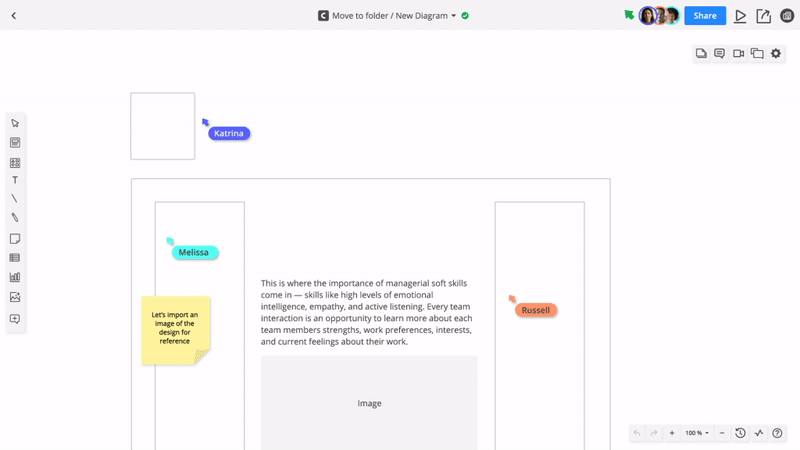Select the pointer arrow tool
Image resolution: width=800 pixels, height=450 pixels.
click(x=15, y=123)
